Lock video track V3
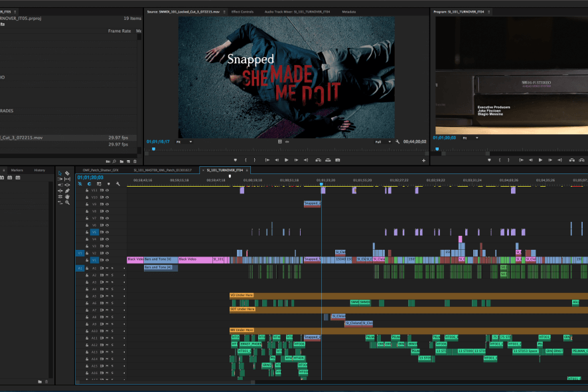The image size is (588, 392). pyautogui.click(x=87, y=246)
